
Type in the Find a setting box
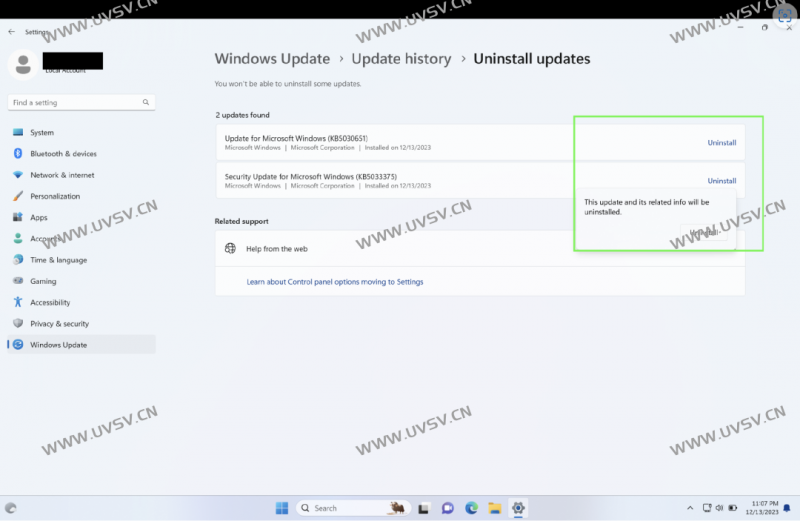coord(81,103)
